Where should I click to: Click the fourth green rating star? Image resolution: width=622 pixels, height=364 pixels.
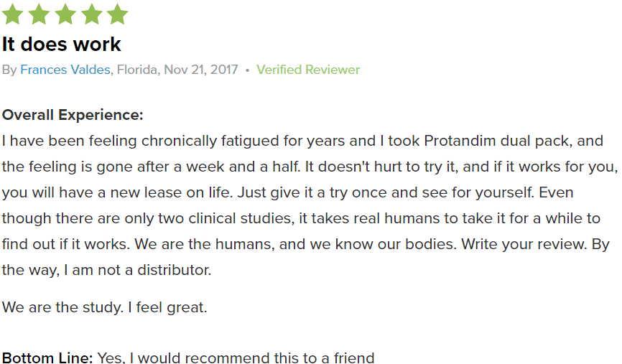pyautogui.click(x=92, y=14)
